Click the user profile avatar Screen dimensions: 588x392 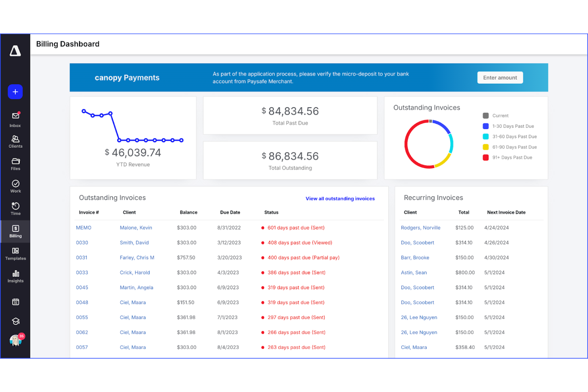15,340
